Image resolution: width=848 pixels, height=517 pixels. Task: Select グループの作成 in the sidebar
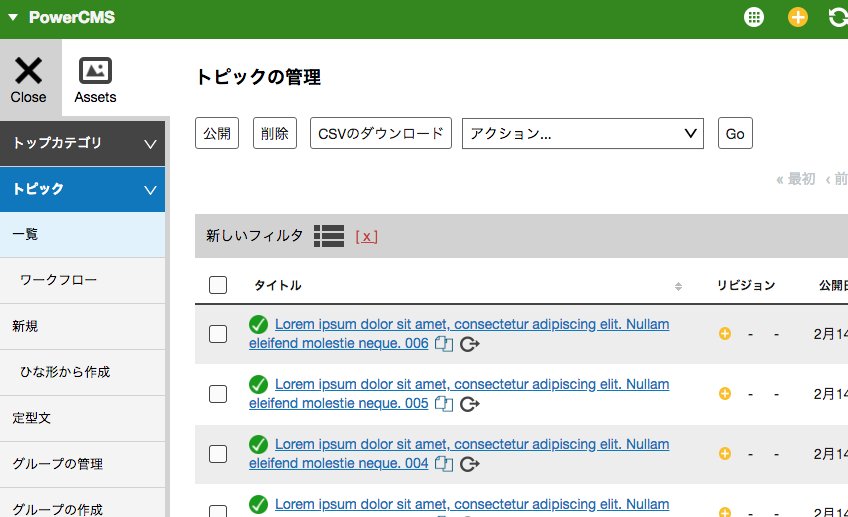82,503
